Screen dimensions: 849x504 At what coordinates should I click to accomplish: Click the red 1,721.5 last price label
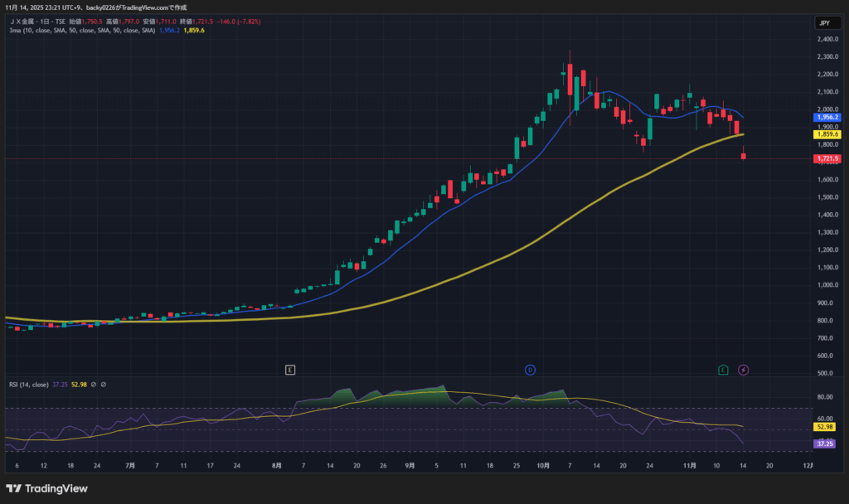coord(827,158)
